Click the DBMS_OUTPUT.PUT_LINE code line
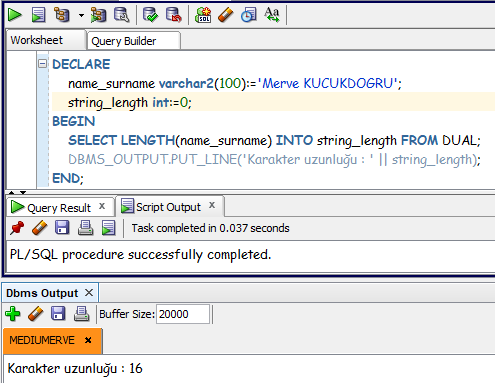This screenshot has width=495, height=383. pos(274,159)
